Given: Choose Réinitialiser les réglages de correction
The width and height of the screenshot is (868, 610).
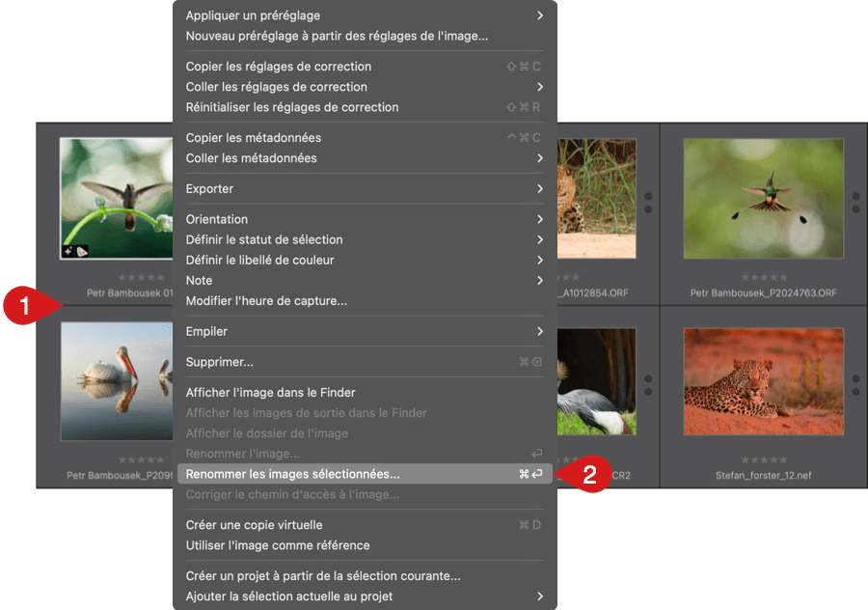Looking at the screenshot, I should [x=365, y=107].
